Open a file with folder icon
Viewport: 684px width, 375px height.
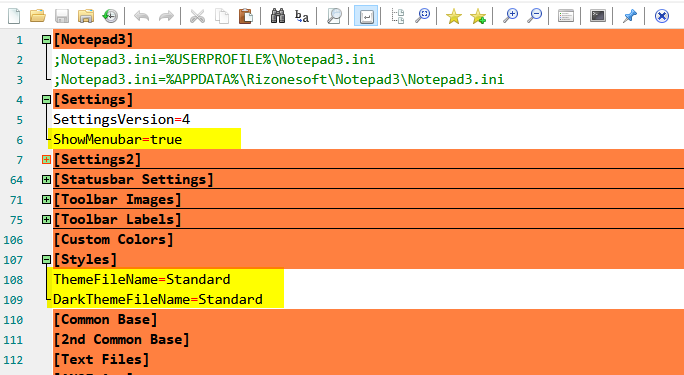coord(38,16)
